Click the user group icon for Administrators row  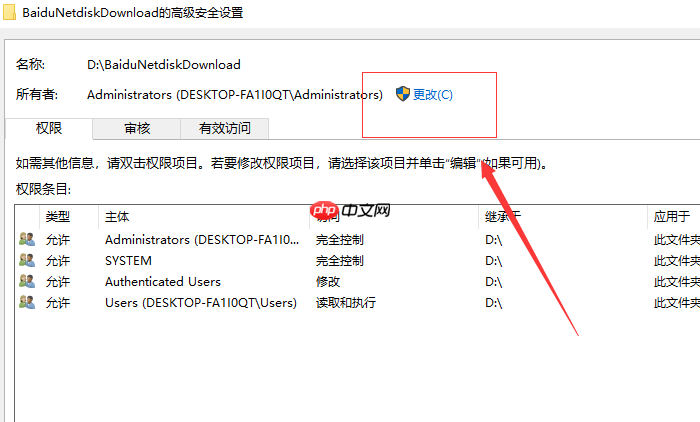pos(27,239)
